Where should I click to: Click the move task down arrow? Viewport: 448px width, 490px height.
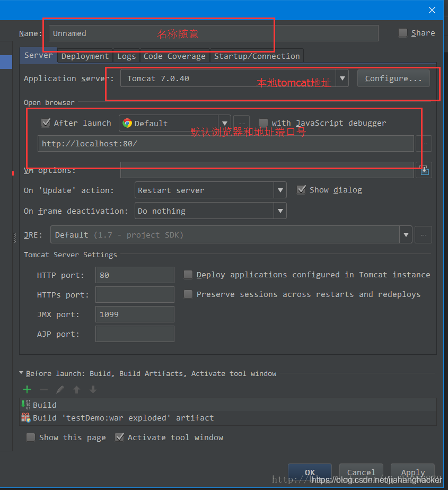tap(93, 389)
